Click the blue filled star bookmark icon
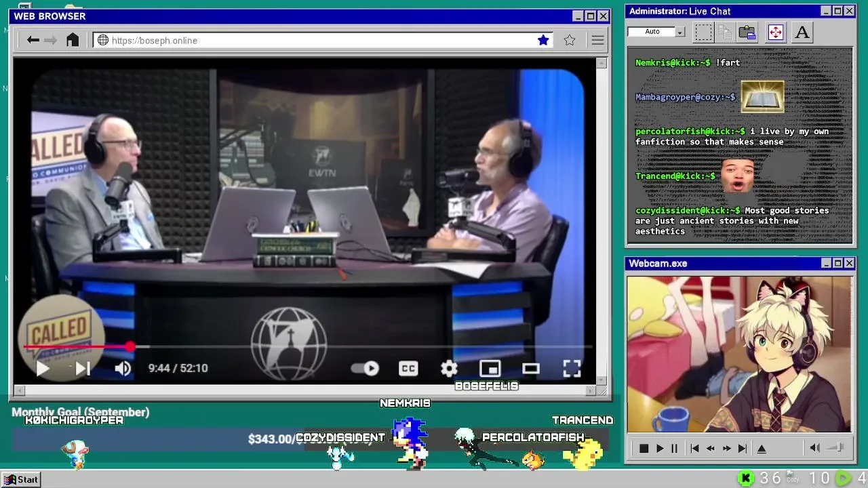Viewport: 868px width, 488px height. click(x=543, y=40)
